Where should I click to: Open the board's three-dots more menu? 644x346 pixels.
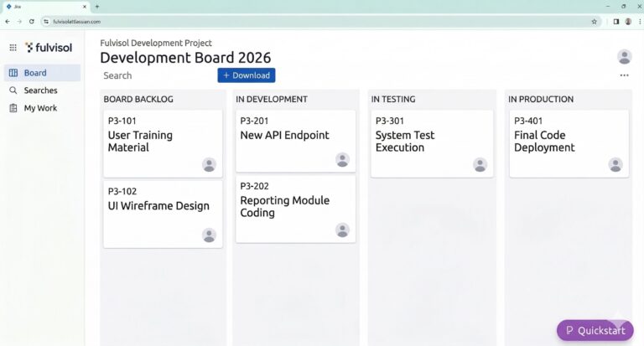click(x=624, y=75)
